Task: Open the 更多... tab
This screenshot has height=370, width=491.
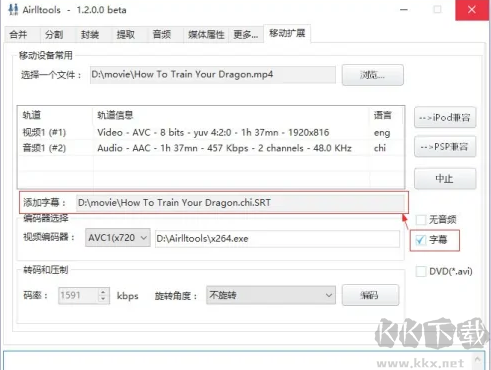Action: 246,34
